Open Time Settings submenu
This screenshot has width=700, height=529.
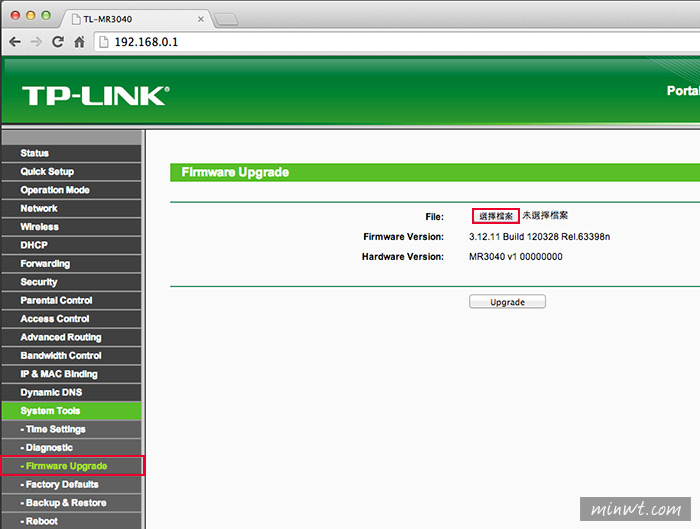(x=71, y=429)
